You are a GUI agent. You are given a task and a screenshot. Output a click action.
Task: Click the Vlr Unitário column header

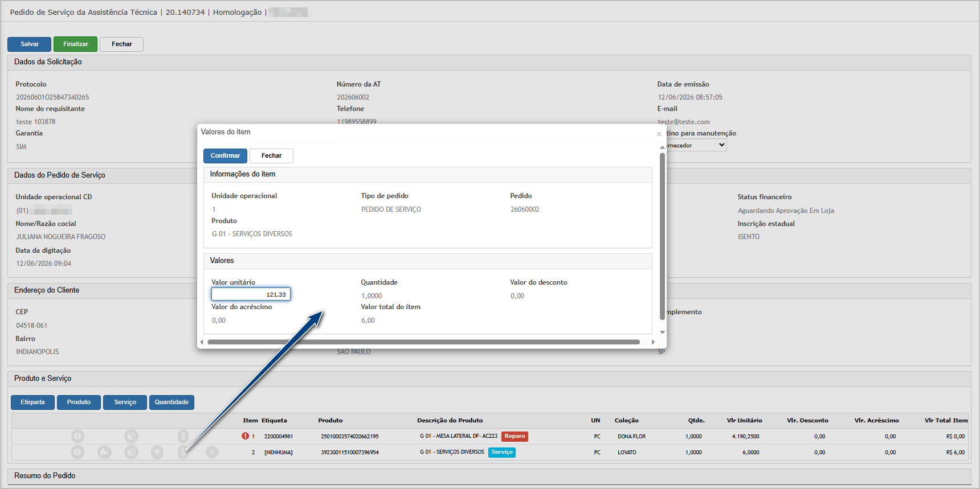pyautogui.click(x=744, y=421)
